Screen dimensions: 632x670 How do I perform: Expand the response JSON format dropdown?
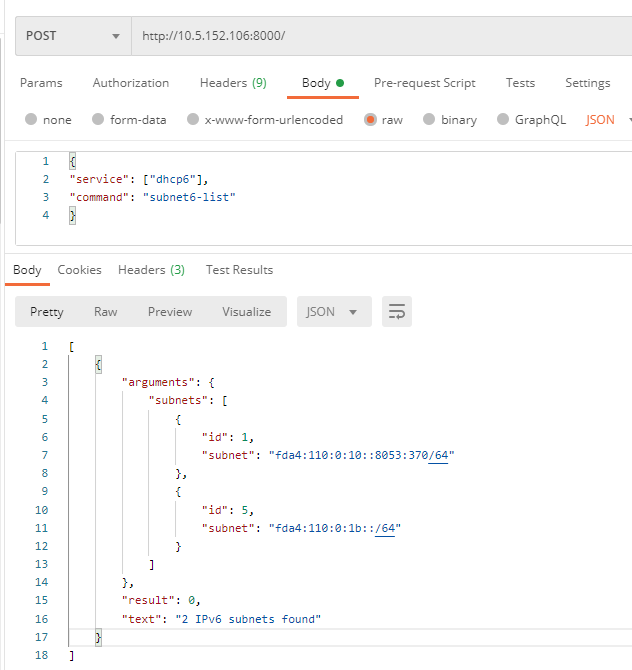[334, 311]
